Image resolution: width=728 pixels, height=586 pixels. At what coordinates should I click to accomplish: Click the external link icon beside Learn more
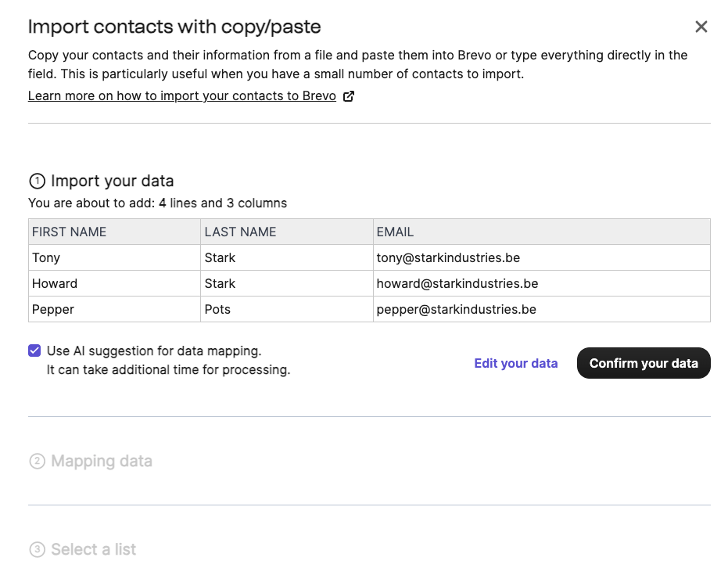pyautogui.click(x=349, y=96)
